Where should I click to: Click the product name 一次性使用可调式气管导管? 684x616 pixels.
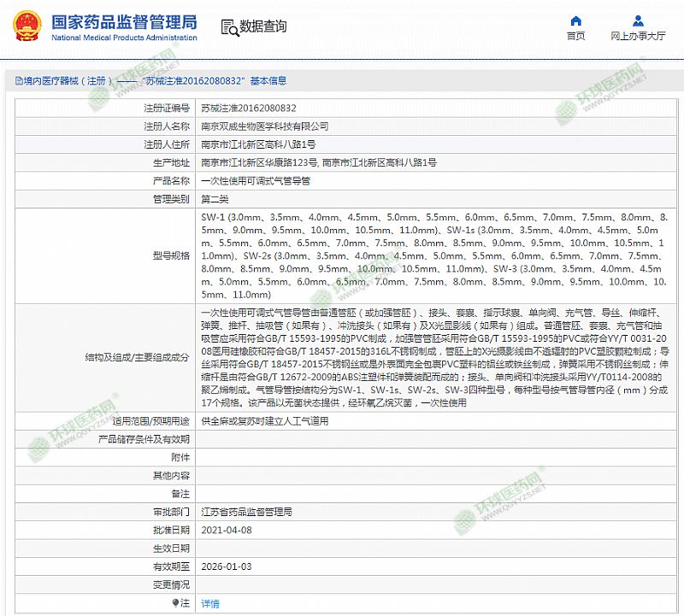click(x=255, y=181)
